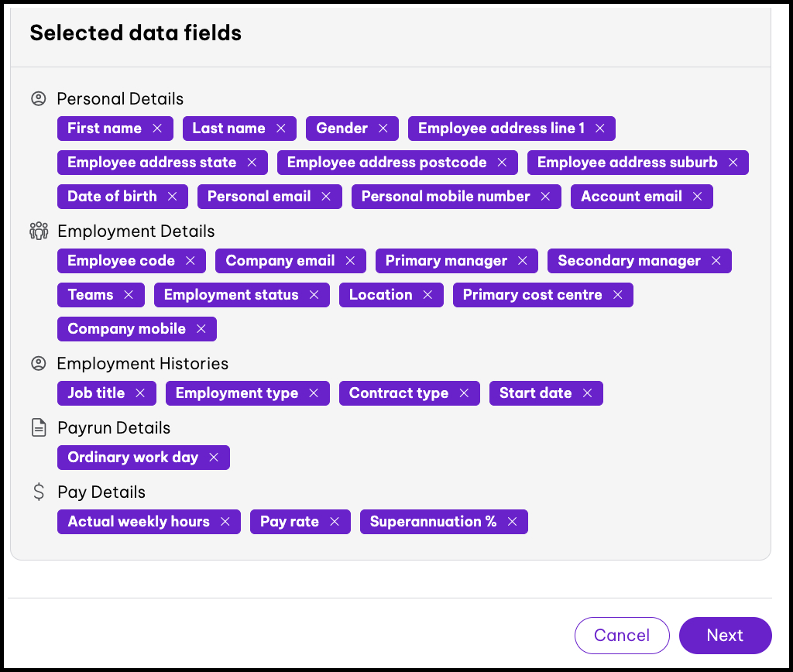
Task: Remove the Date of birth field
Action: 173,197
